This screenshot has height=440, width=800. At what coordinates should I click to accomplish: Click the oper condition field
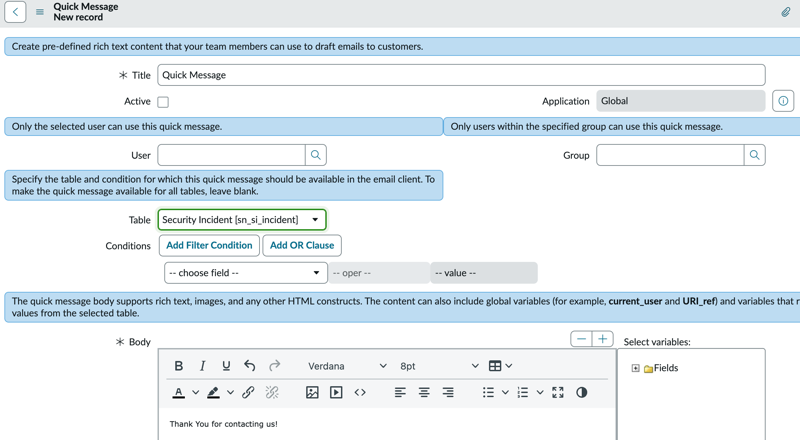[379, 273]
